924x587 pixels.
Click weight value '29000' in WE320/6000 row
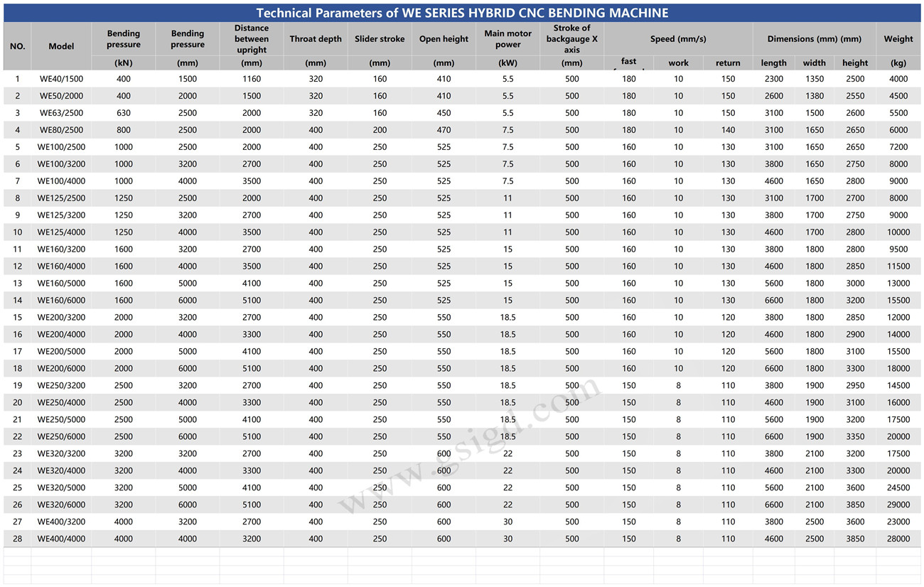pyautogui.click(x=898, y=505)
